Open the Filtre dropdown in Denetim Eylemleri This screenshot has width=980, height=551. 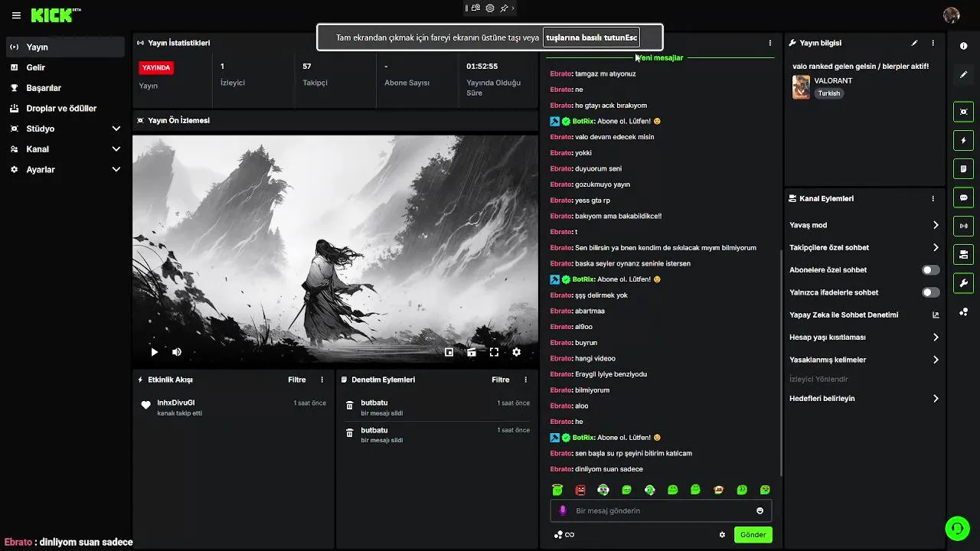tap(501, 380)
